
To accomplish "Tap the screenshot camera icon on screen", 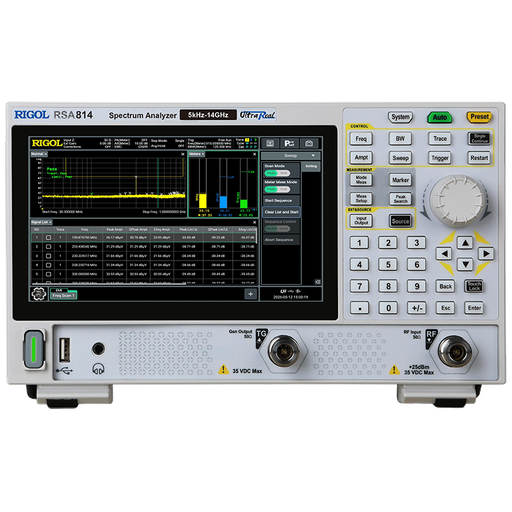I will click(x=309, y=144).
